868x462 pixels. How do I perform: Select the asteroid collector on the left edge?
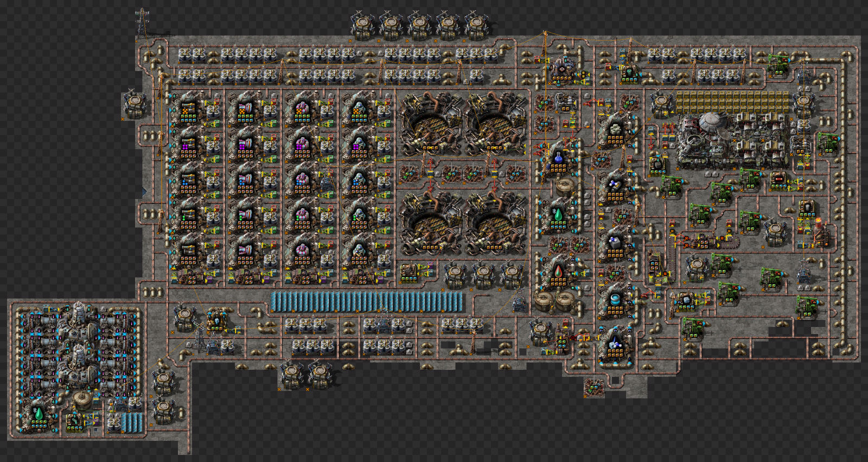click(x=134, y=103)
